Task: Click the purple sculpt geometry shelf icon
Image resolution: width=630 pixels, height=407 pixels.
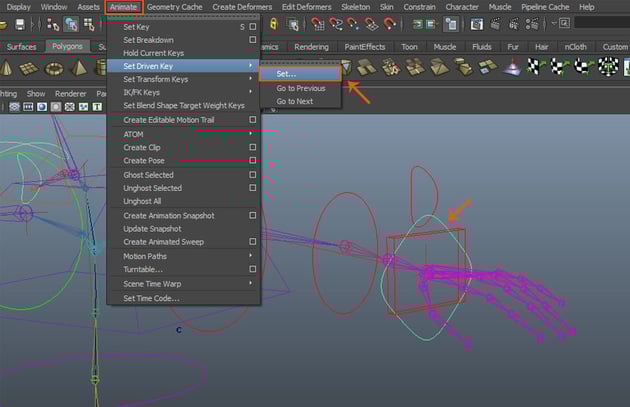Action: point(512,67)
